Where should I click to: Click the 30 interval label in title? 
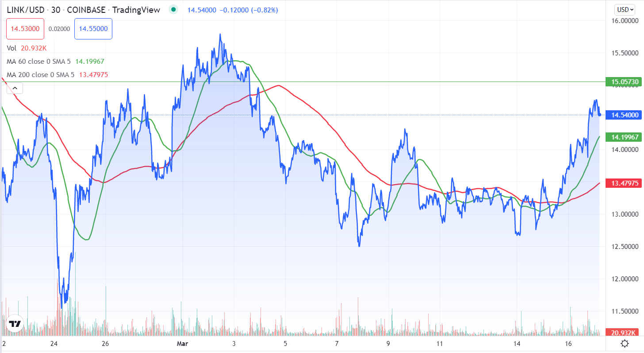coord(56,10)
